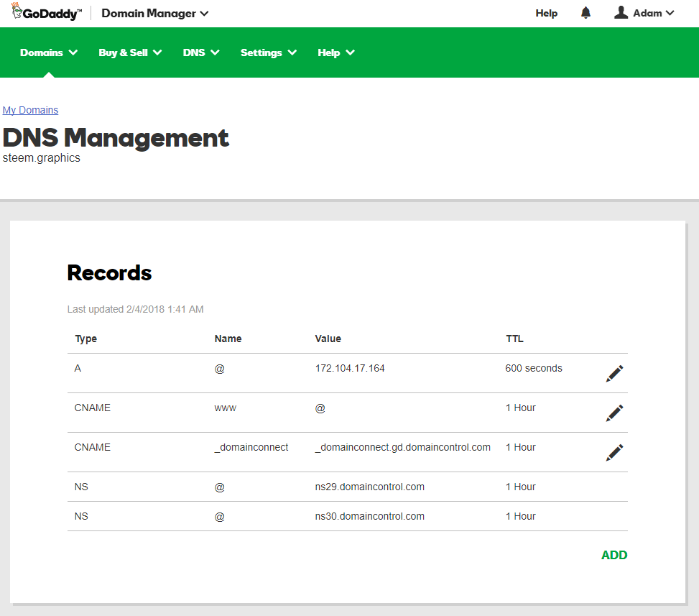Screen dimensions: 699x616
Task: Click the user avatar icon beside Adam
Action: (x=621, y=12)
